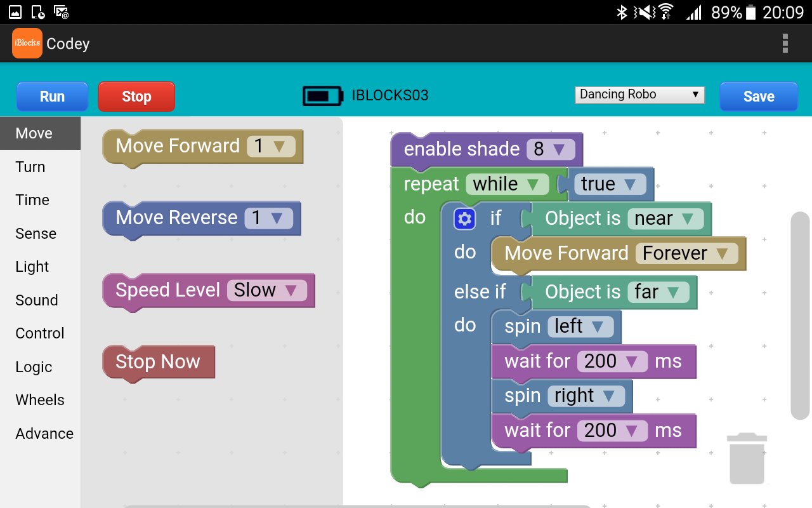
Task: Click the robot battery level icon
Action: [323, 96]
